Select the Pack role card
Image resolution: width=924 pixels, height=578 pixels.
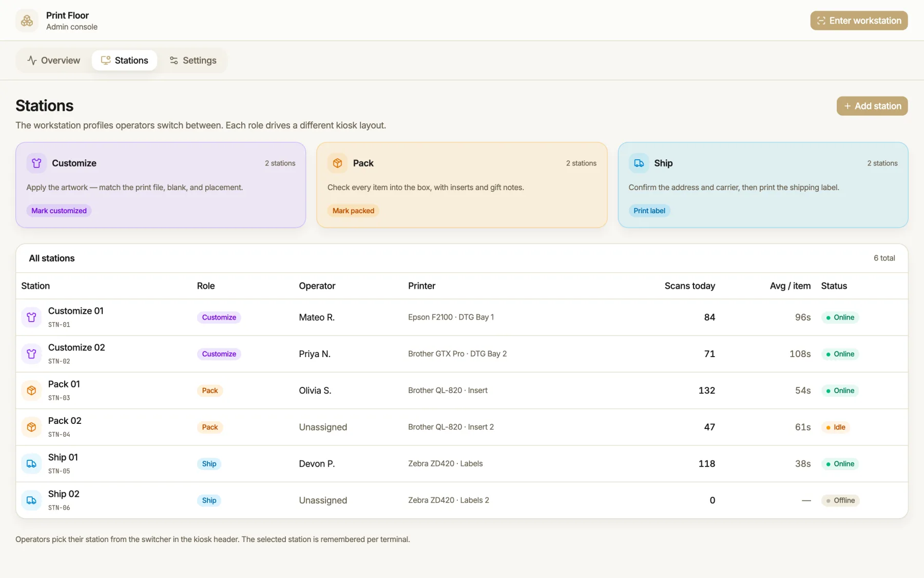[462, 185]
